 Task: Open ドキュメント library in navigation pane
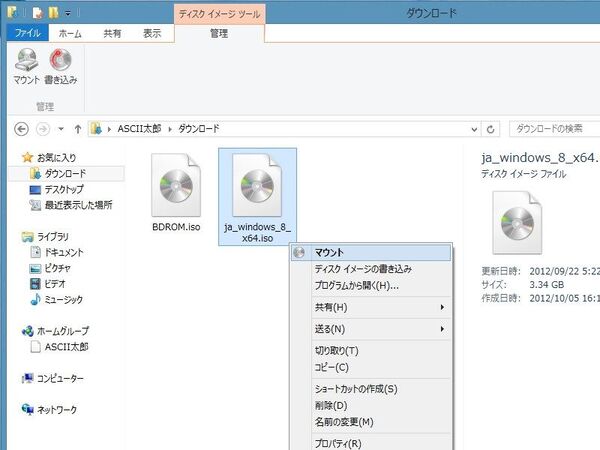tap(57, 253)
